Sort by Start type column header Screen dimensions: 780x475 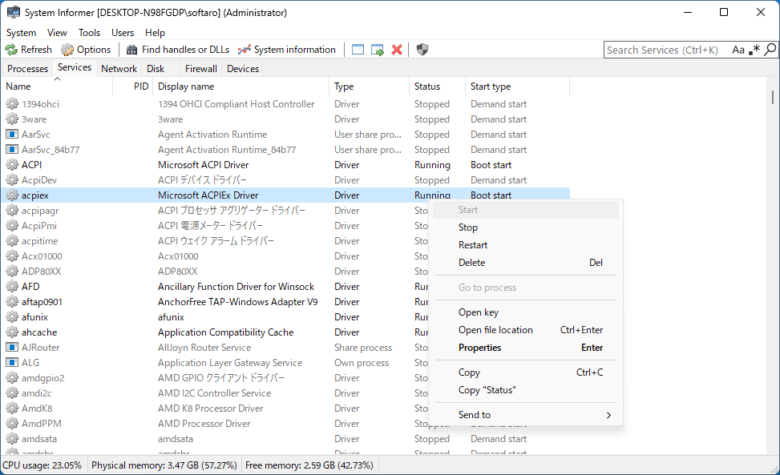click(x=517, y=87)
